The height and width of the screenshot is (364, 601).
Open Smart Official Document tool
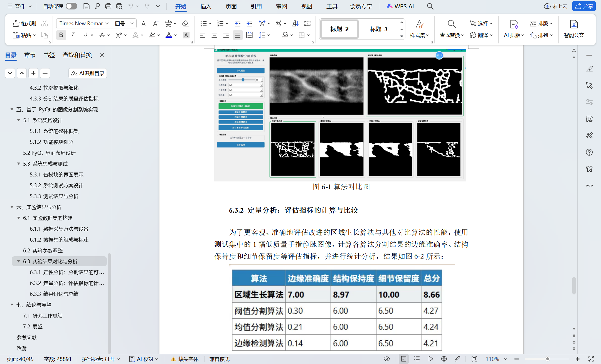click(574, 29)
